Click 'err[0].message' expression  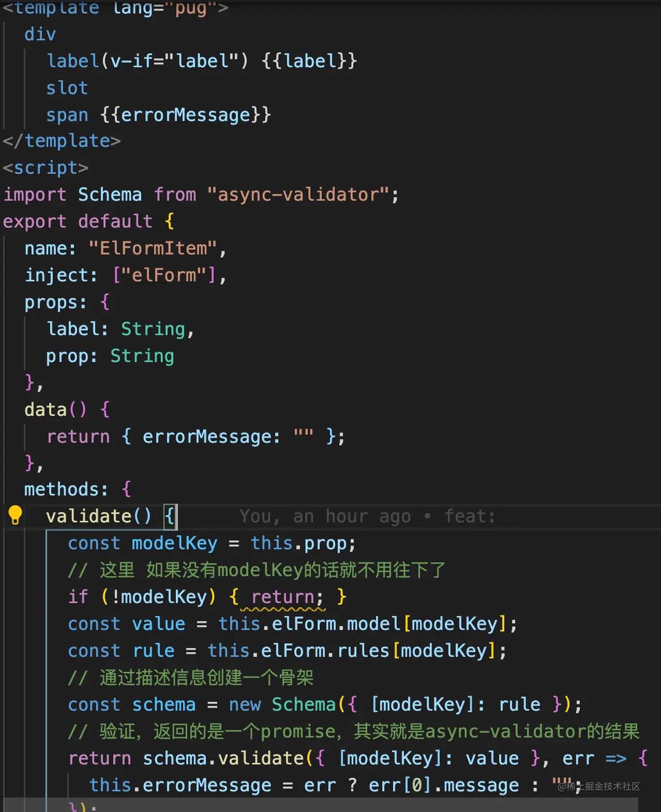click(x=444, y=785)
